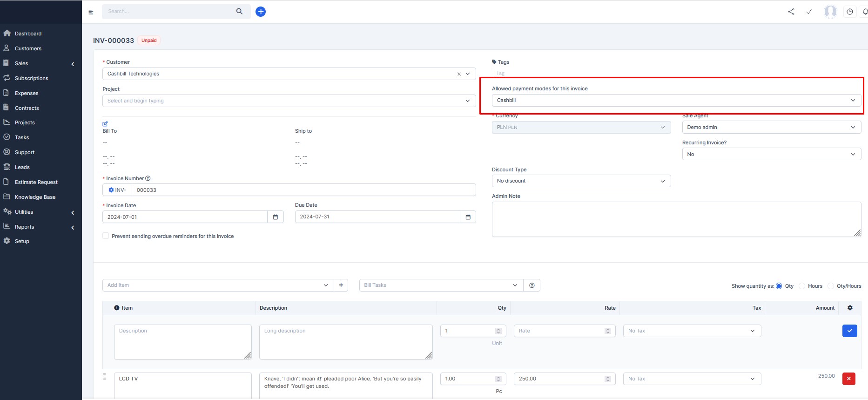This screenshot has height=400, width=868.
Task: Open the Discount Type dropdown
Action: (x=581, y=181)
